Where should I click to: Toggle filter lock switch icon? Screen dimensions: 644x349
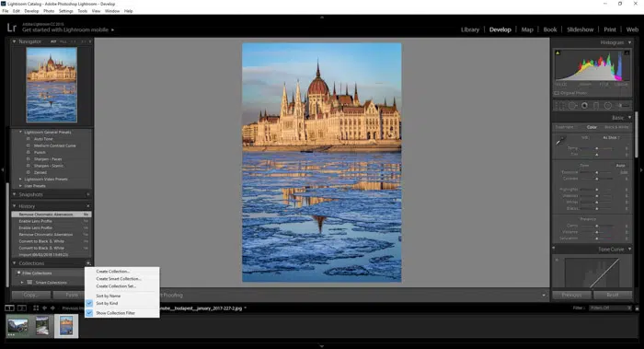(x=637, y=308)
